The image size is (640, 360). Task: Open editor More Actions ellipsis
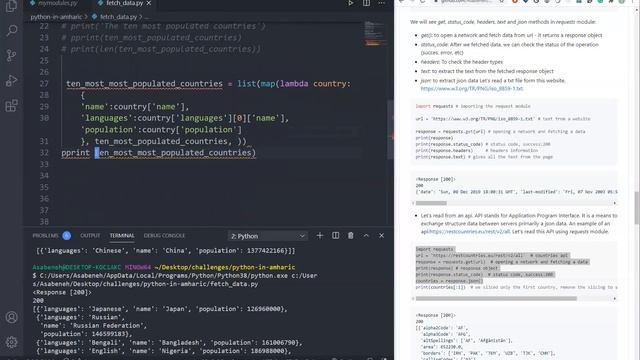tap(382, 3)
